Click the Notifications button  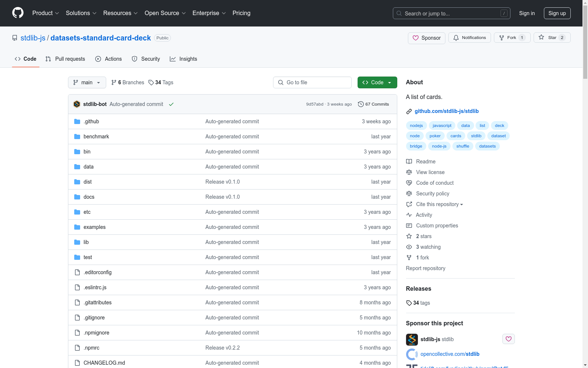pos(470,38)
